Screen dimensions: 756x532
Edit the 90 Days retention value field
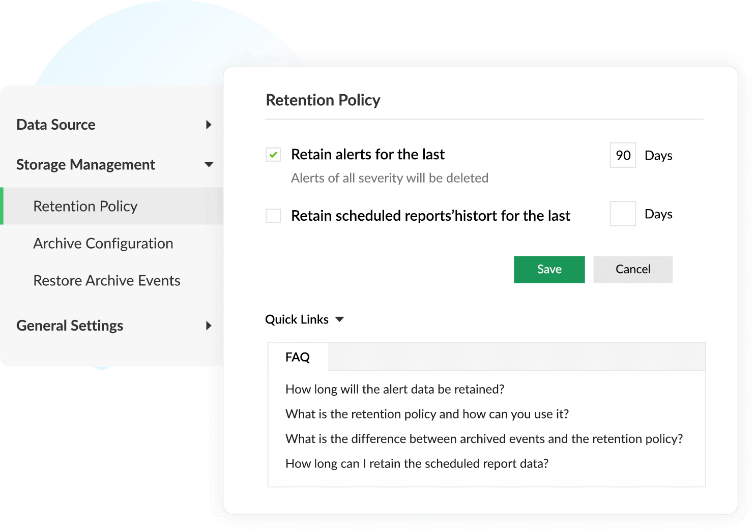(622, 156)
